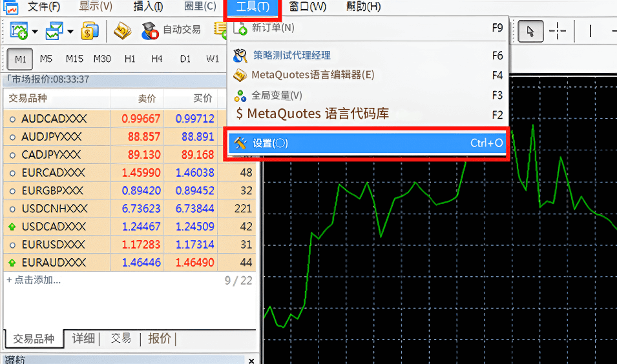The height and width of the screenshot is (364, 617).
Task: Select AUDCADXXX symbol row
Action: tap(129, 119)
